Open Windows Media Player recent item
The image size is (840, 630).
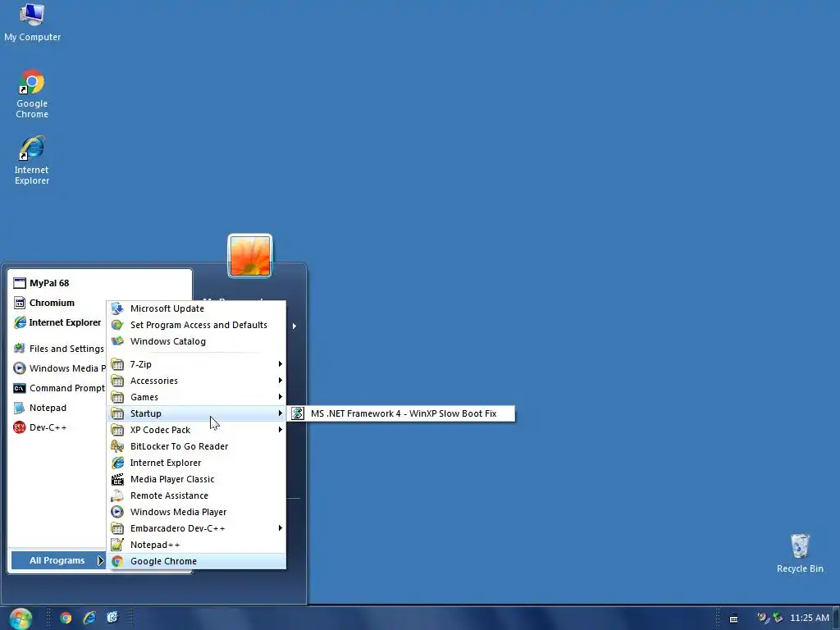click(x=59, y=368)
